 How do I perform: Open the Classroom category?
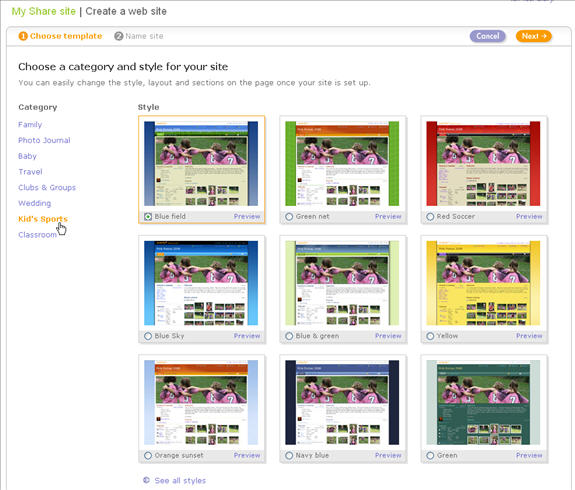[x=37, y=235]
